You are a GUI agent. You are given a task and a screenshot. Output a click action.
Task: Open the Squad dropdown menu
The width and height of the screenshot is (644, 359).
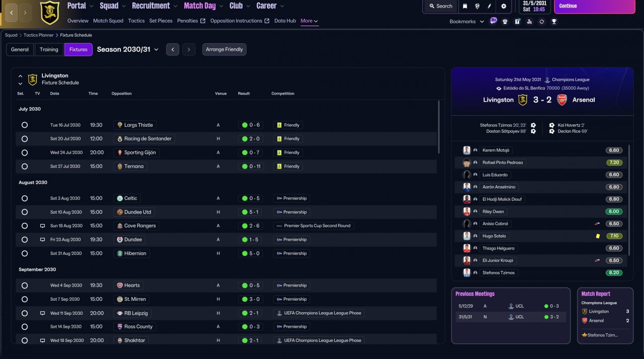(x=113, y=6)
